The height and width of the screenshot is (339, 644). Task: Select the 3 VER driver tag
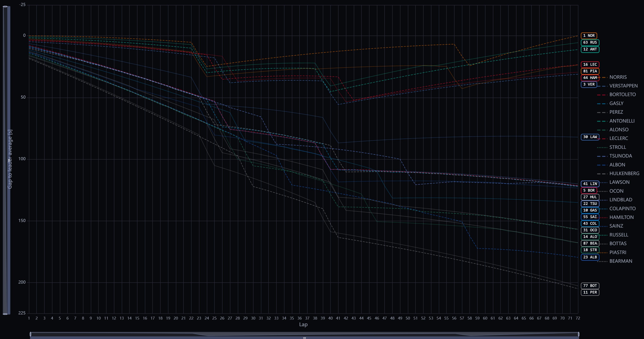(x=589, y=84)
